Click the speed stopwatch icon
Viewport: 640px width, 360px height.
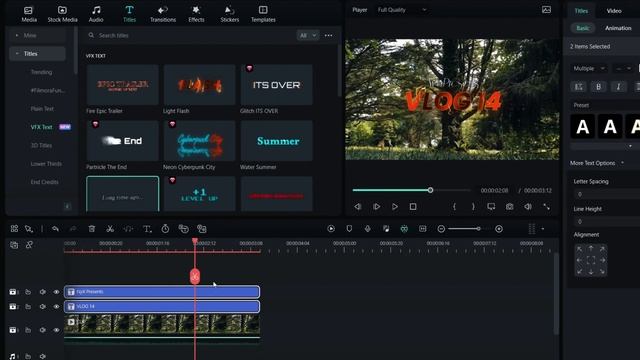tap(165, 229)
